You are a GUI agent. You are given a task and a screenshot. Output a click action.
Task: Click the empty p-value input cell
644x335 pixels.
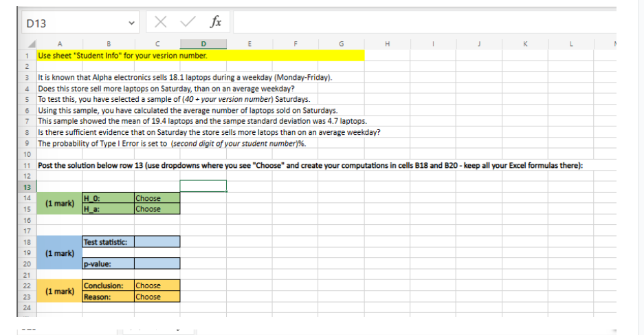157,263
